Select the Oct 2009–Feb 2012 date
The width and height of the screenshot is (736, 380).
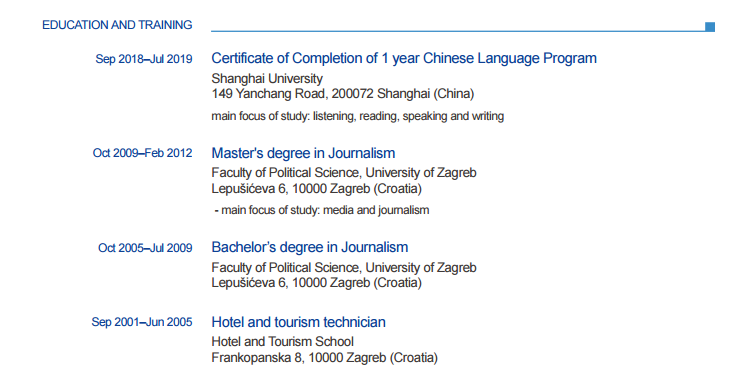(x=143, y=153)
